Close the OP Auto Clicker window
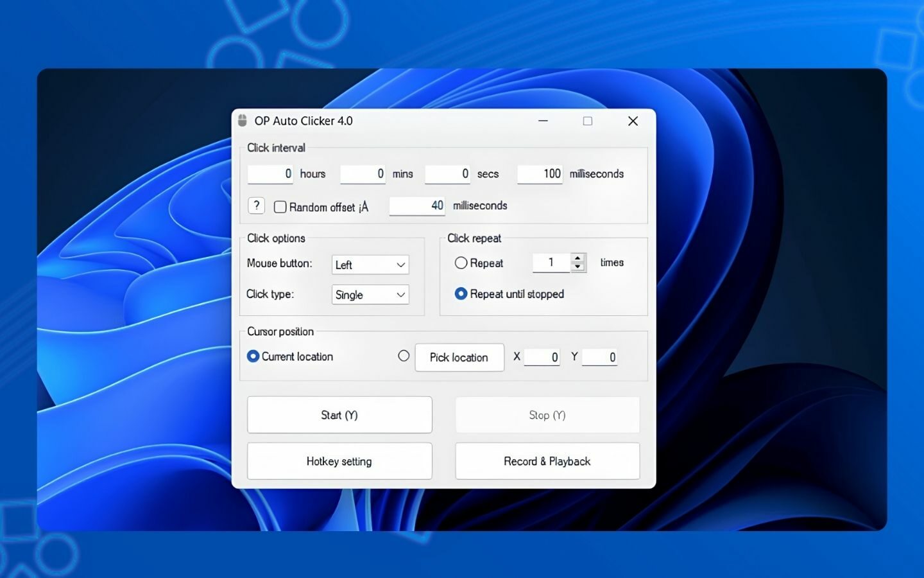The height and width of the screenshot is (578, 924). click(x=633, y=121)
